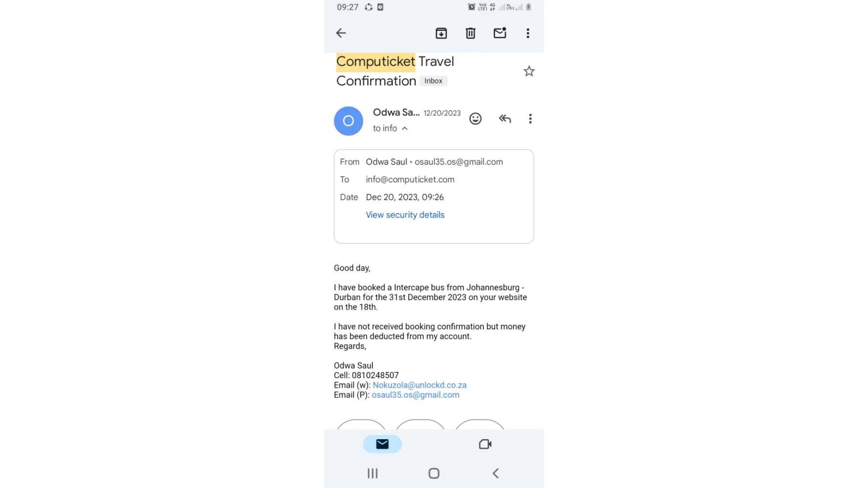Star the Computicket Travel Confirmation email
The height and width of the screenshot is (488, 868).
[x=529, y=71]
